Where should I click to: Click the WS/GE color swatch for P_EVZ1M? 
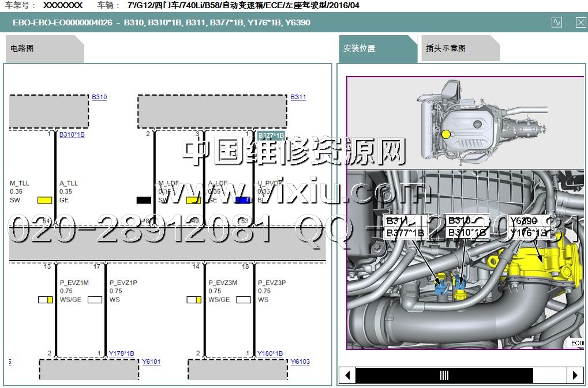tap(46, 300)
